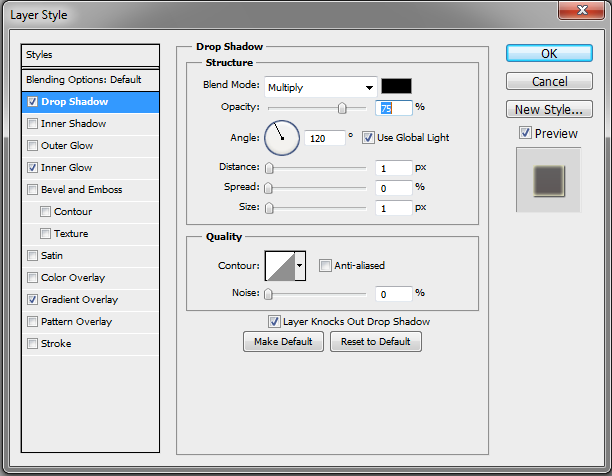Enable the Pattern Overlay checkbox
The image size is (612, 476).
[32, 321]
